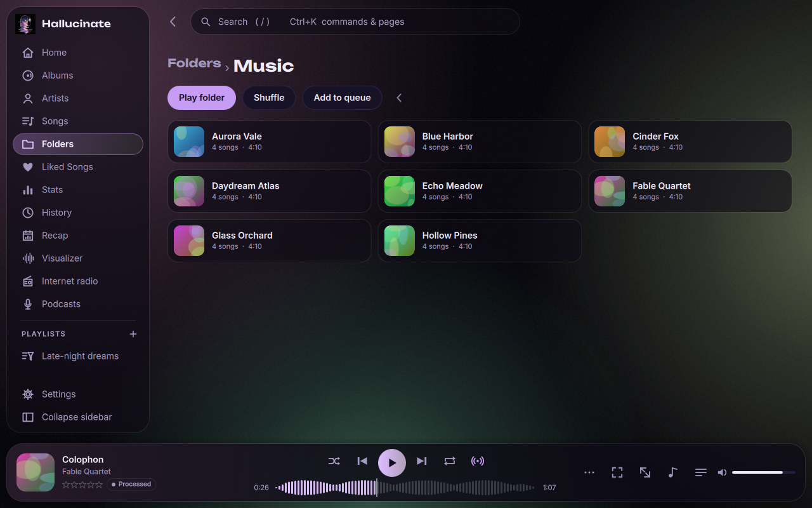This screenshot has height=508, width=812.
Task: Click the Visualizer waveform icon
Action: click(x=28, y=258)
